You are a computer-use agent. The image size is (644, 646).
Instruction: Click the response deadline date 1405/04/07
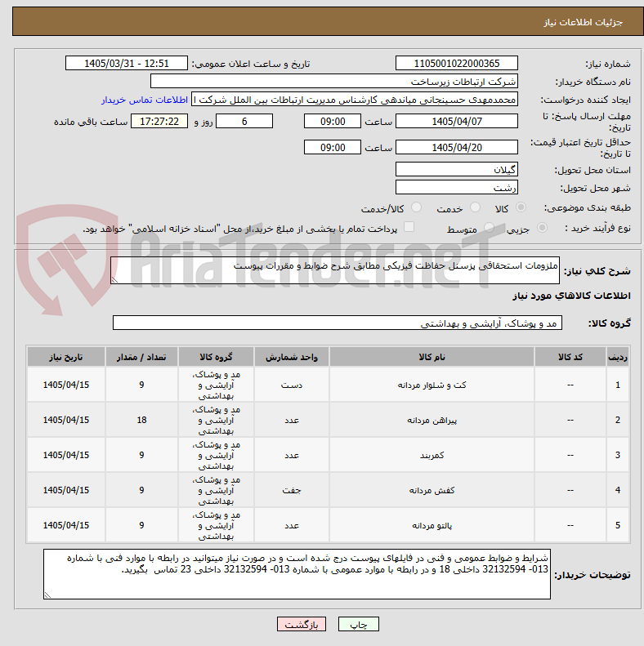(x=456, y=122)
